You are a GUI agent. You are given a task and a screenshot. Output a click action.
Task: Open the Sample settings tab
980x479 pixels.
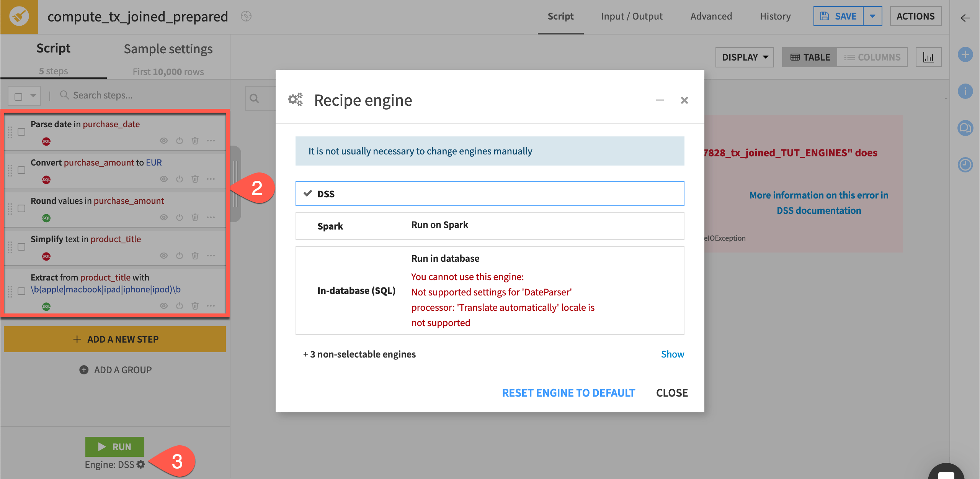click(x=168, y=49)
